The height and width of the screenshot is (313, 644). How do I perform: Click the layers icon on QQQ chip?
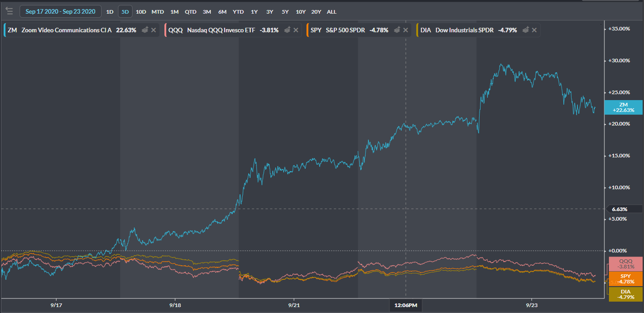coord(287,30)
